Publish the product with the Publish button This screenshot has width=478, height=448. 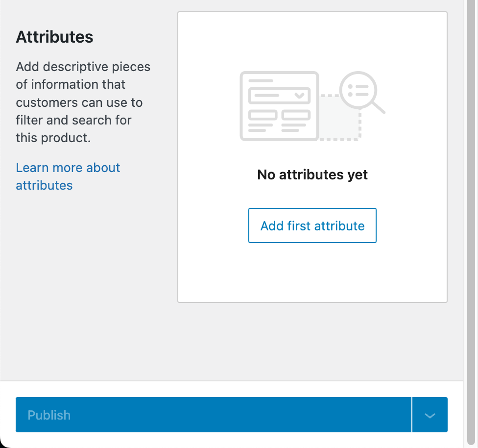coord(214,415)
